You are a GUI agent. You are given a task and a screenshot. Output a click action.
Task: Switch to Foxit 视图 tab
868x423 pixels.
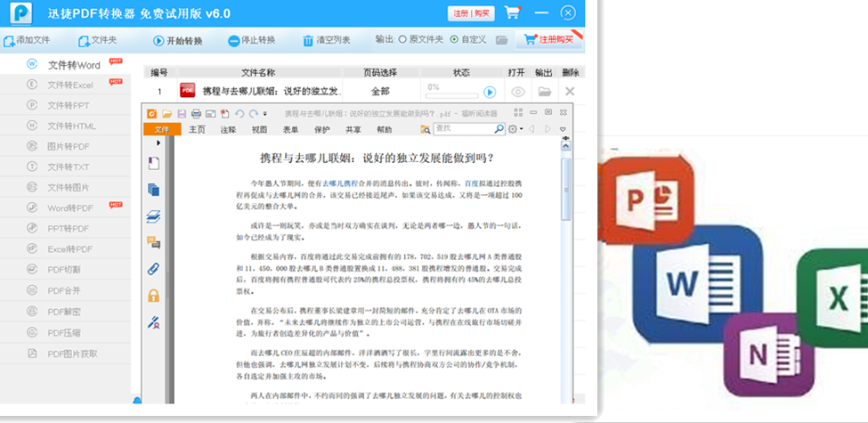[x=260, y=129]
